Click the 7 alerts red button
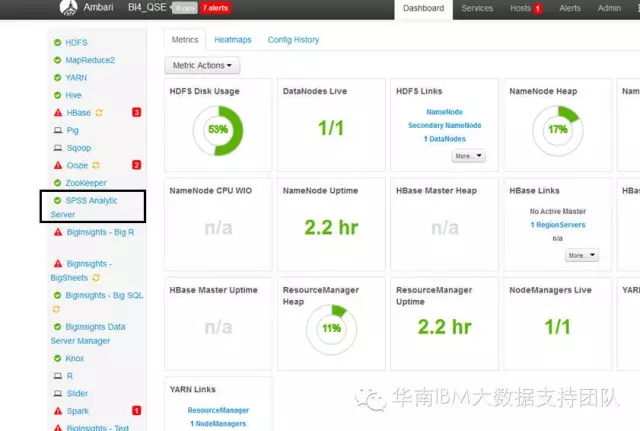Screen dimensions: 640x431 [215, 8]
